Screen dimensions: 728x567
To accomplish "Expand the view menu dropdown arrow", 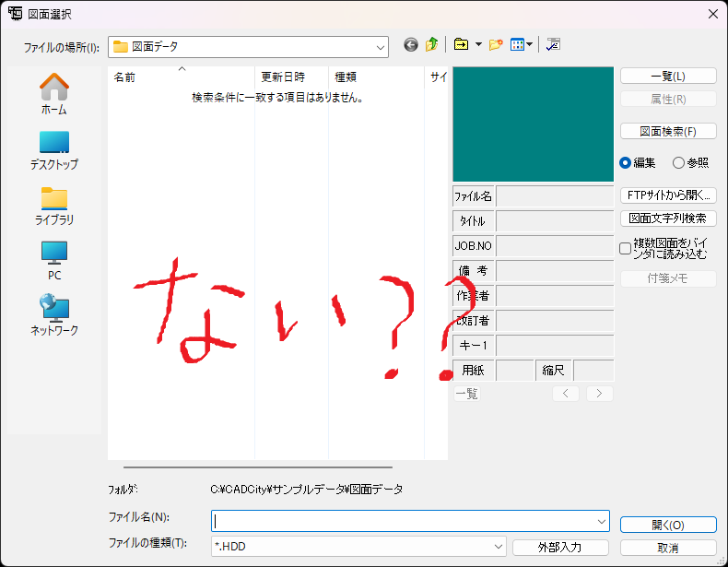I will coord(530,44).
